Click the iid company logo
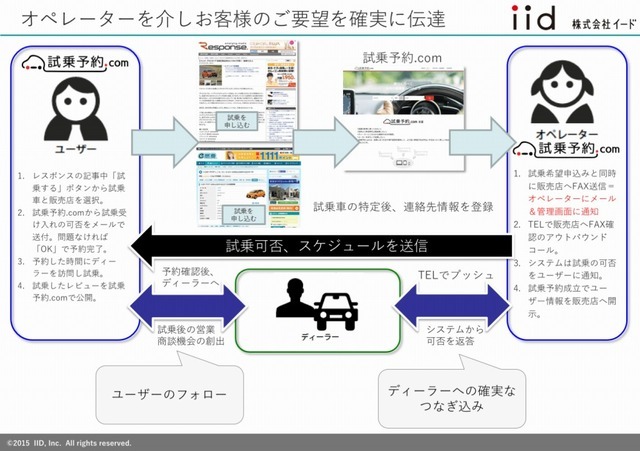The height and width of the screenshot is (451, 640). click(533, 18)
